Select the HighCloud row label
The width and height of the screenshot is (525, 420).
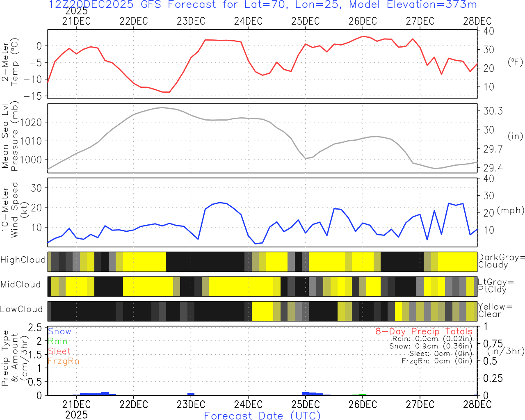tap(23, 260)
